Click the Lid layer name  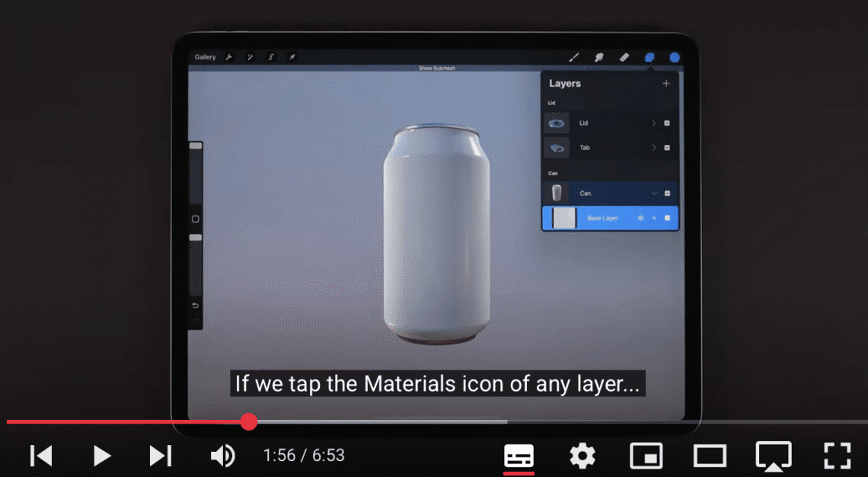pyautogui.click(x=583, y=123)
